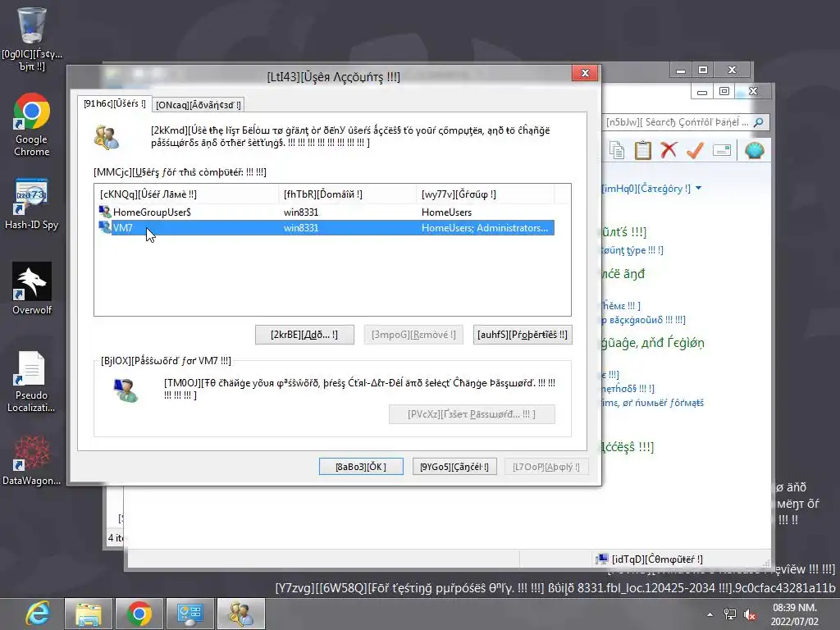Screen dimensions: 840x630
Task: Open the account type link in the Control Panel
Action: [x=632, y=250]
